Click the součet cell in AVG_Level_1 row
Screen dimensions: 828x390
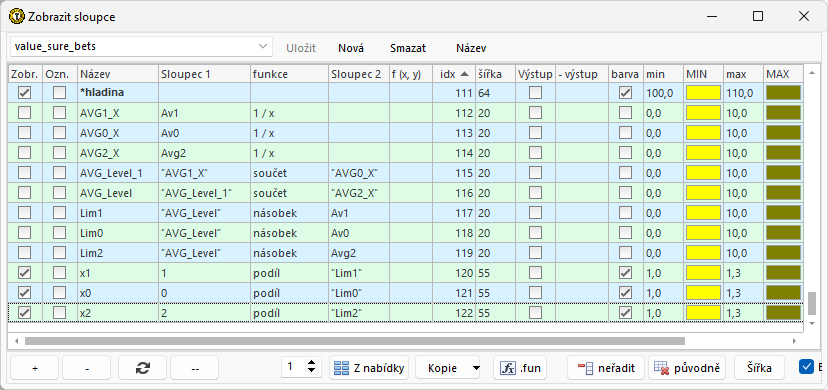point(289,173)
